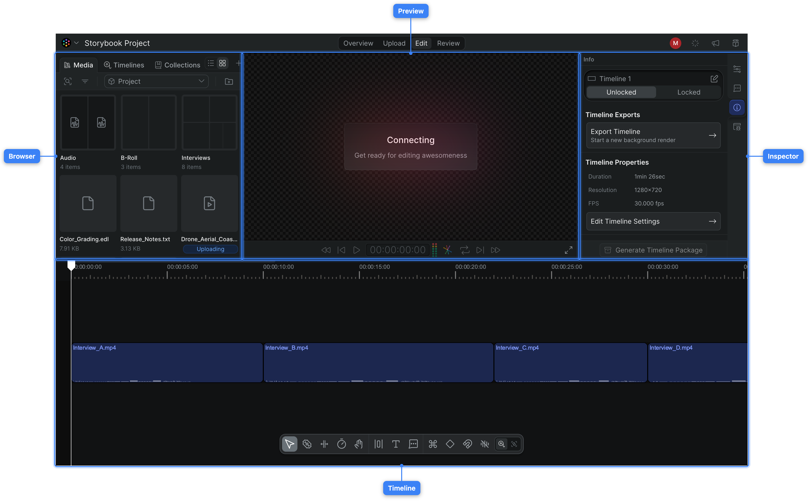Click the new folder icon
This screenshot has height=504, width=812.
point(229,81)
